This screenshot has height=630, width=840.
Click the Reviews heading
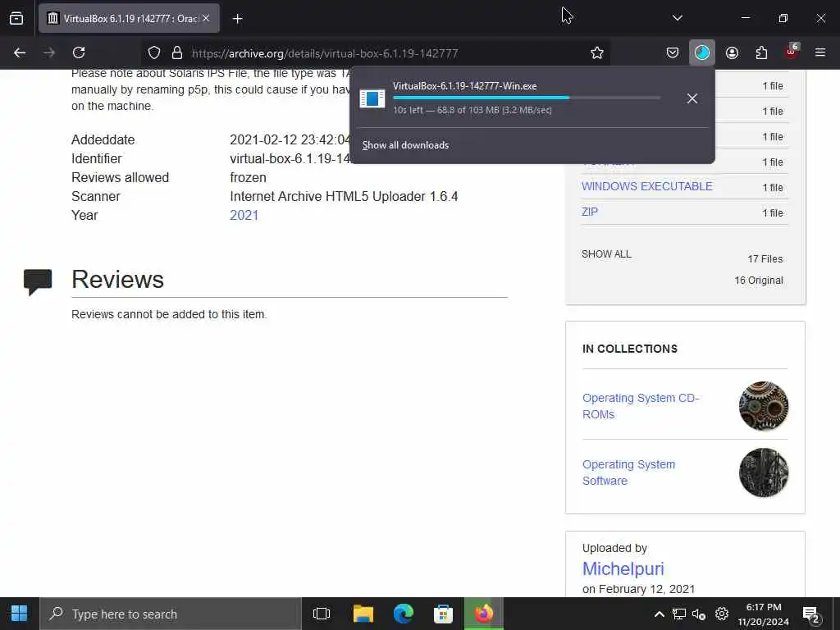[x=117, y=279]
